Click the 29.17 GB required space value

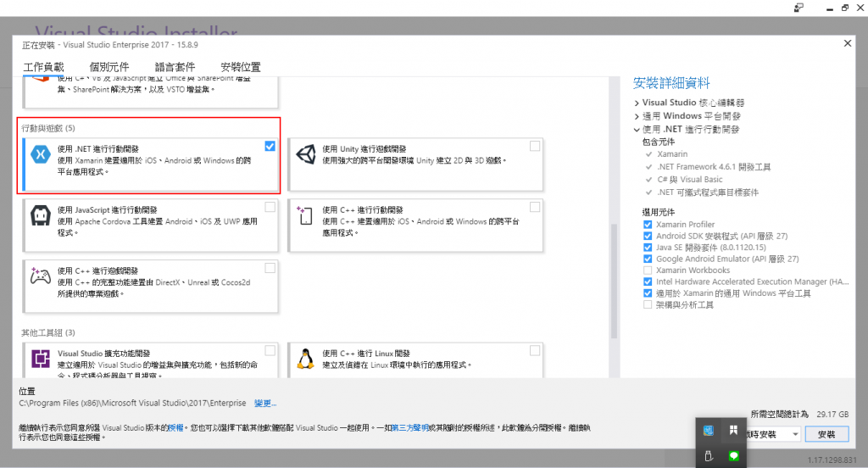pyautogui.click(x=832, y=415)
